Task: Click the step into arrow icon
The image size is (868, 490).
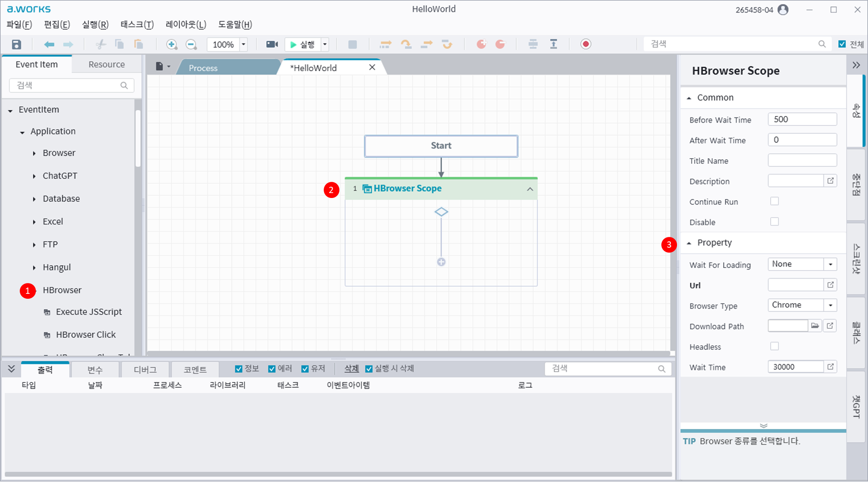Action: click(x=385, y=44)
